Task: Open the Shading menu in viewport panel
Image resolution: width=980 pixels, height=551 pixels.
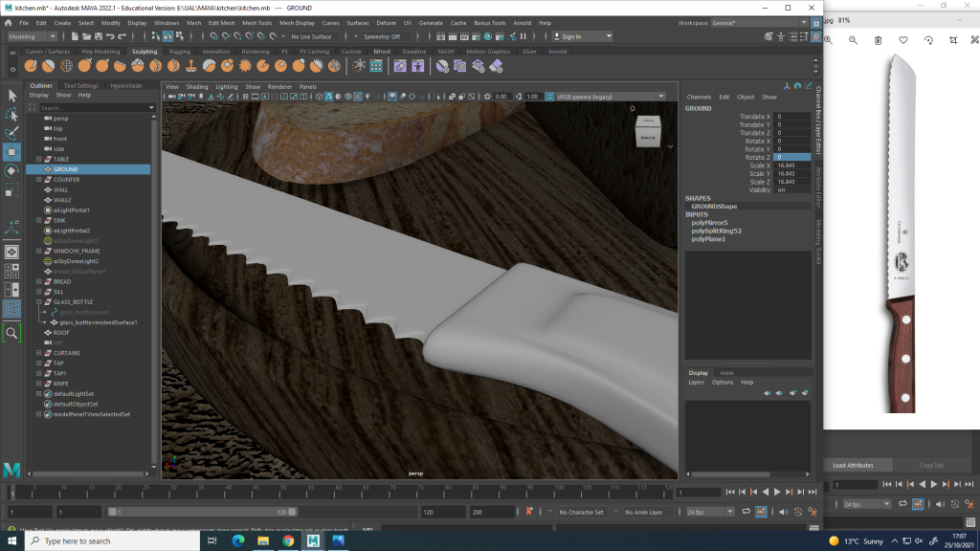Action: pyautogui.click(x=197, y=87)
